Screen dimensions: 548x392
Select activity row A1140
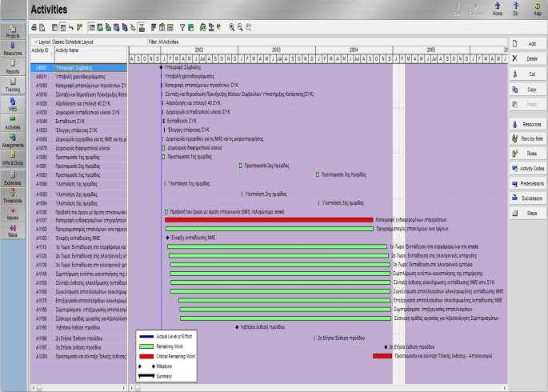79,274
